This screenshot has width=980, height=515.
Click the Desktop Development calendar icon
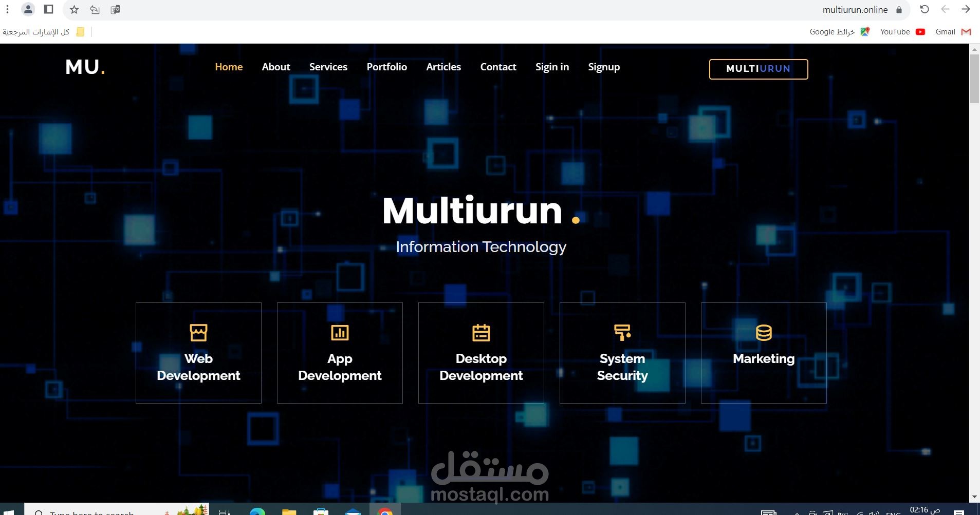pyautogui.click(x=480, y=333)
